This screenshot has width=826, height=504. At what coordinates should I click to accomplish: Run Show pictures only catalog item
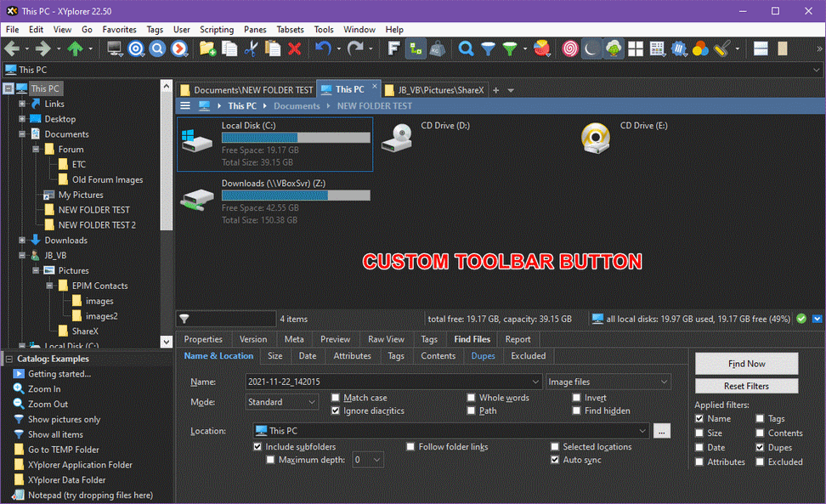point(64,420)
